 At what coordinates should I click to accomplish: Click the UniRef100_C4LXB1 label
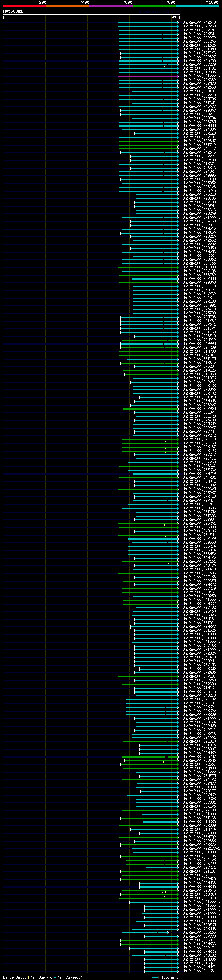click(x=199, y=971)
